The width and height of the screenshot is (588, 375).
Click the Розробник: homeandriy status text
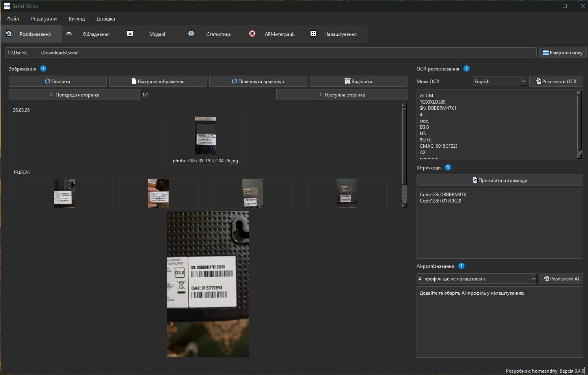point(532,371)
